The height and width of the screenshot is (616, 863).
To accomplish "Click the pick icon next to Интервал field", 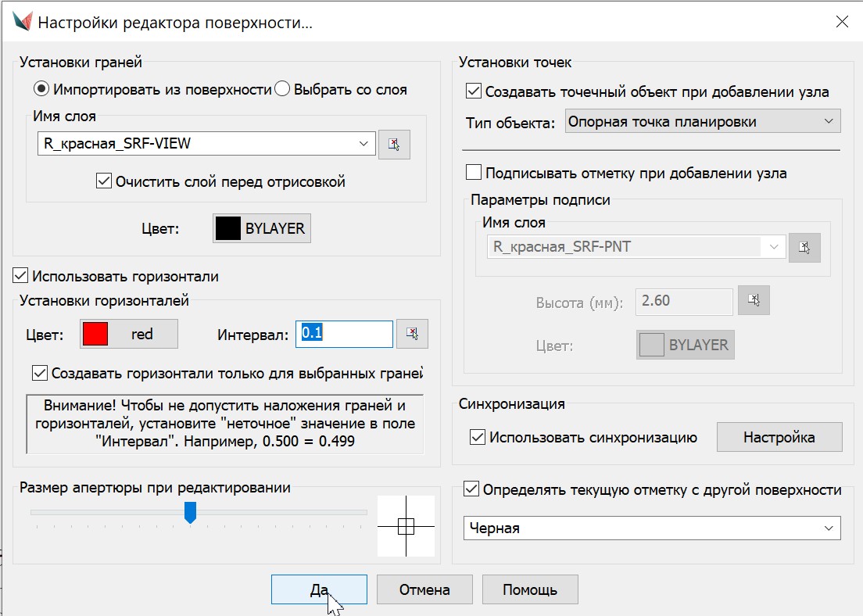I will 412,334.
